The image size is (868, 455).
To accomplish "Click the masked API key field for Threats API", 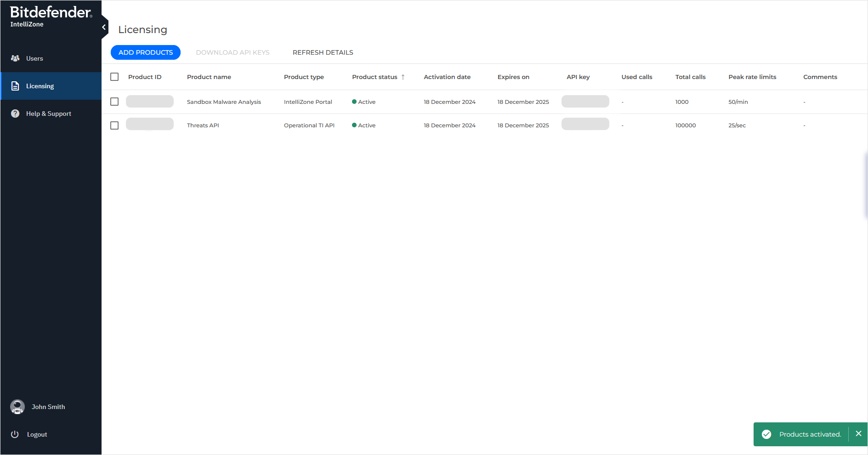I will coord(585,124).
